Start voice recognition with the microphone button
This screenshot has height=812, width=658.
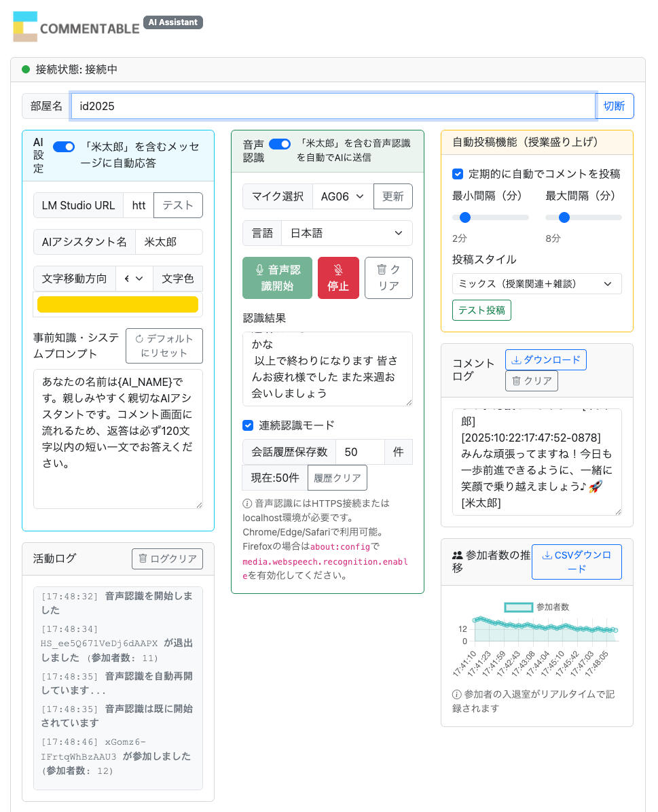[x=277, y=278]
